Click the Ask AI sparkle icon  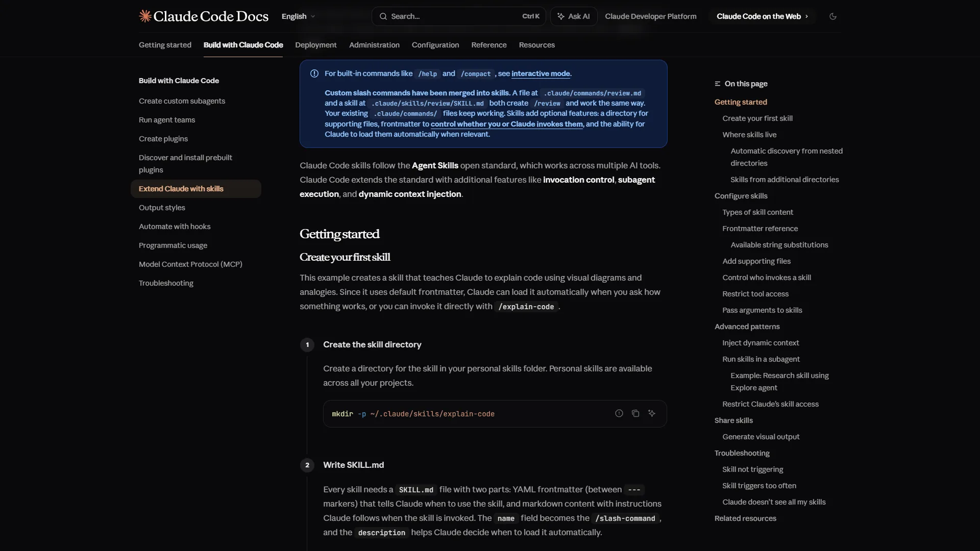[x=561, y=16]
